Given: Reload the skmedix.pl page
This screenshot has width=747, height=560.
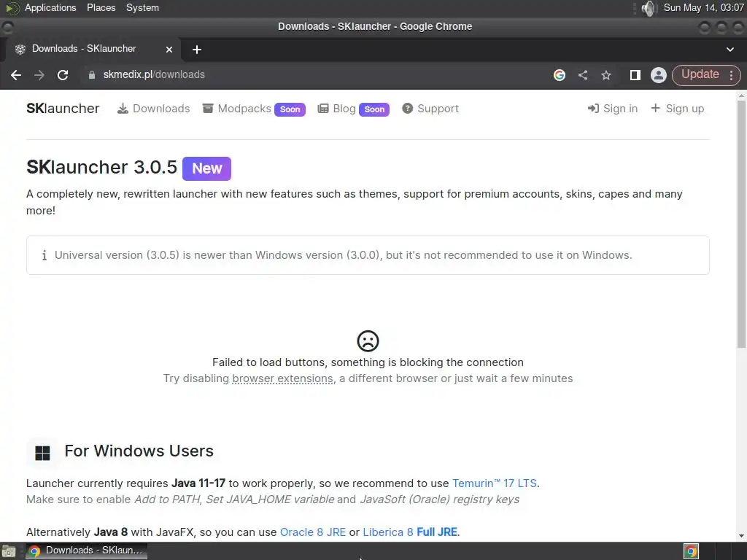Looking at the screenshot, I should (x=63, y=75).
